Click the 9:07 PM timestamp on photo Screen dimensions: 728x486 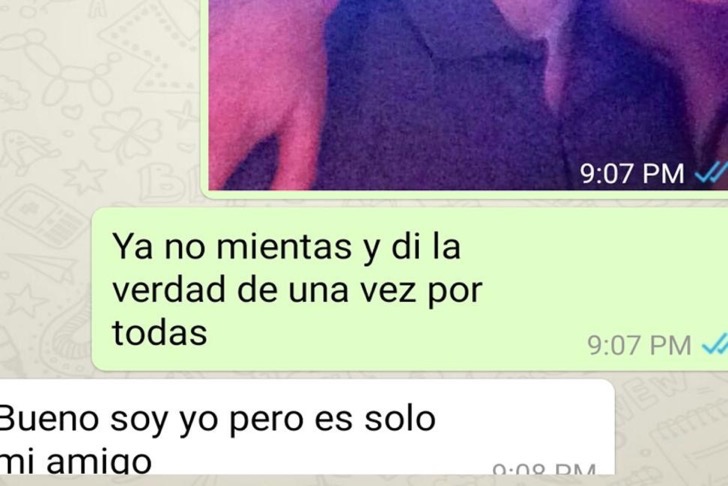click(x=632, y=174)
